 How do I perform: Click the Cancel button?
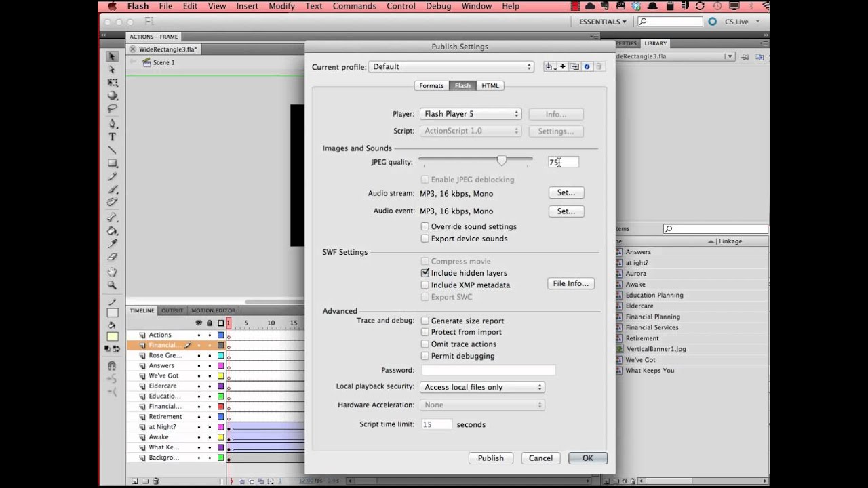540,458
